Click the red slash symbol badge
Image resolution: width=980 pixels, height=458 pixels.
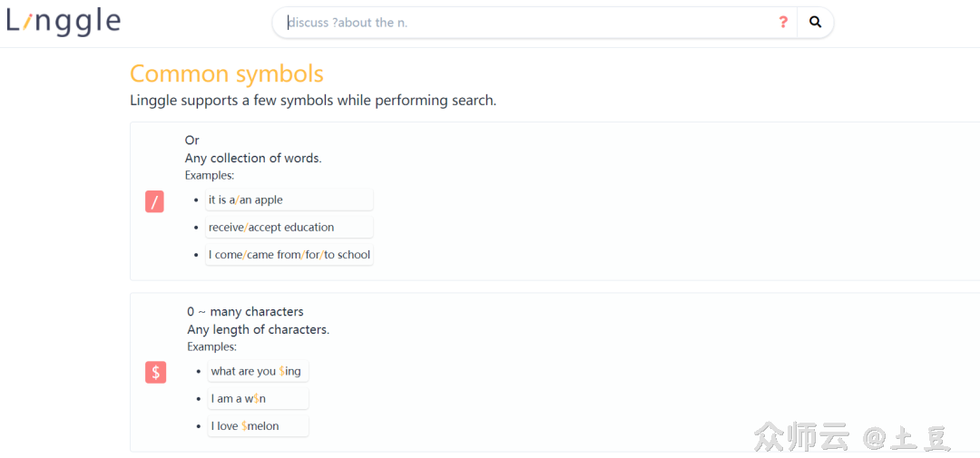(154, 202)
